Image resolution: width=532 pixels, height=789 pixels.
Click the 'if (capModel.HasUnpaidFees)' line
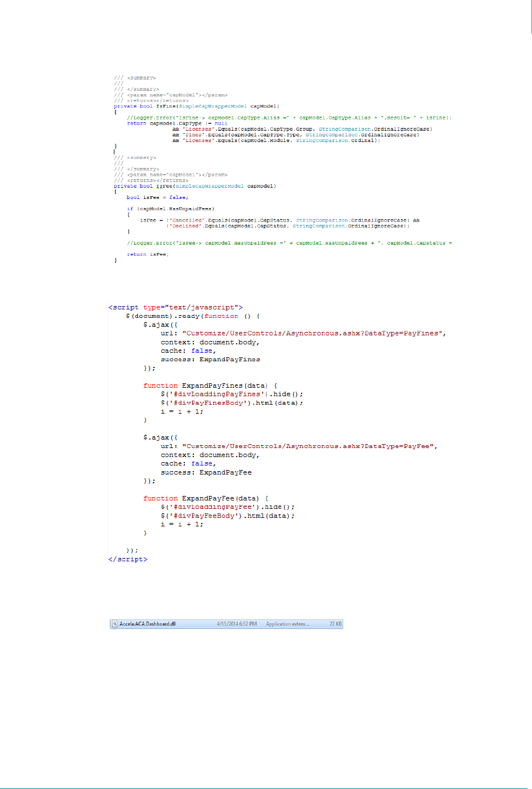pyautogui.click(x=171, y=209)
